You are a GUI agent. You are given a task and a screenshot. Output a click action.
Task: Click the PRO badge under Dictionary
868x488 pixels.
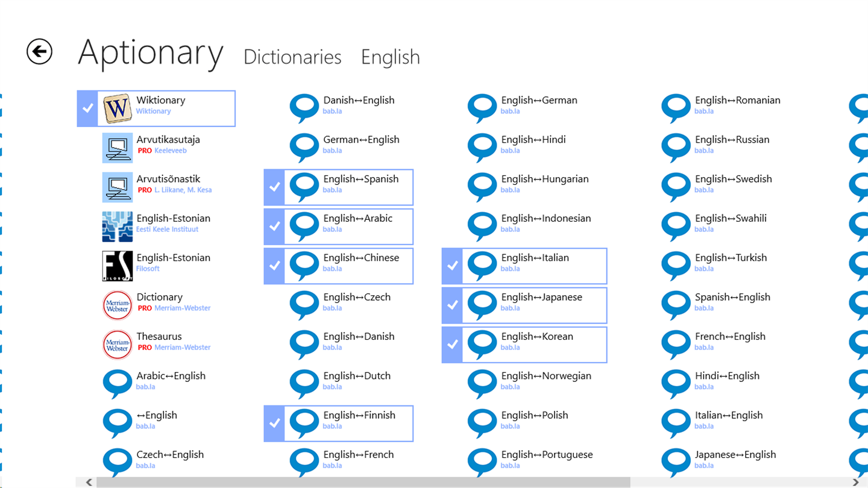145,308
